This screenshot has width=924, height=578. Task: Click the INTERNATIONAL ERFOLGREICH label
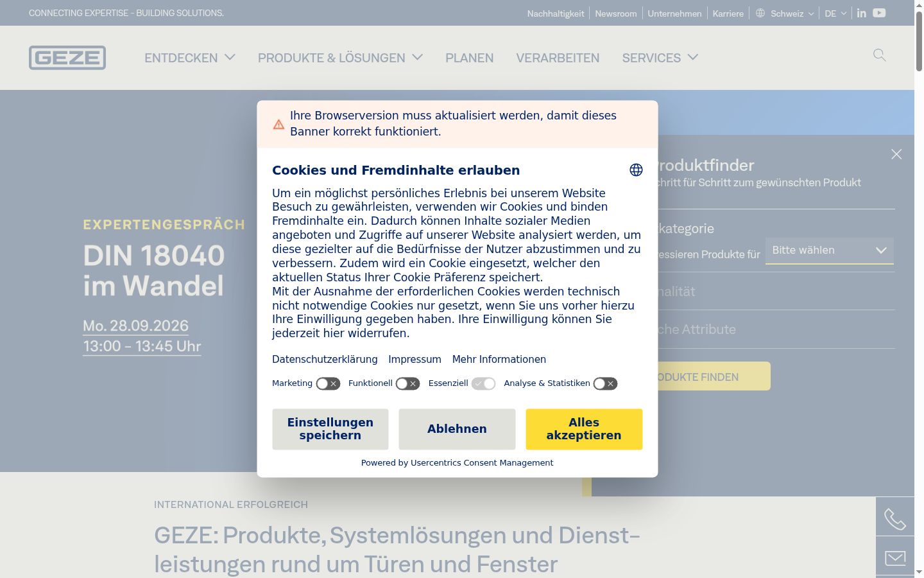pos(231,505)
